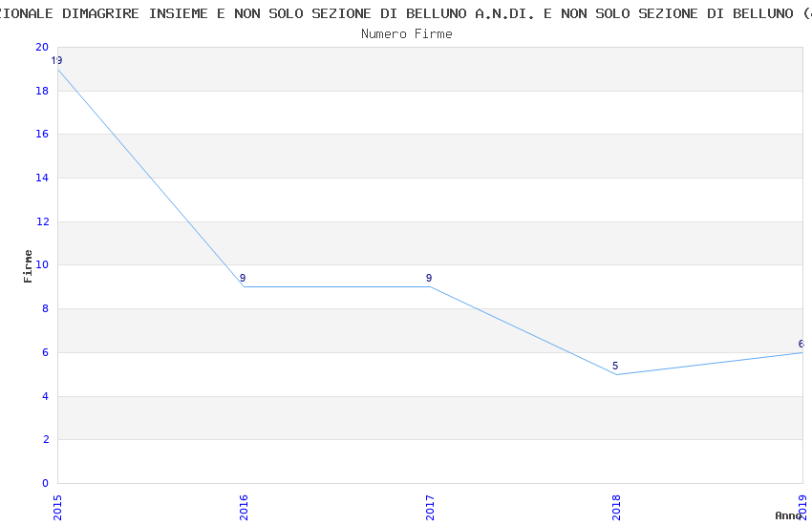Click the 16 tick on the y-axis
This screenshot has height=525, width=812.
point(41,135)
